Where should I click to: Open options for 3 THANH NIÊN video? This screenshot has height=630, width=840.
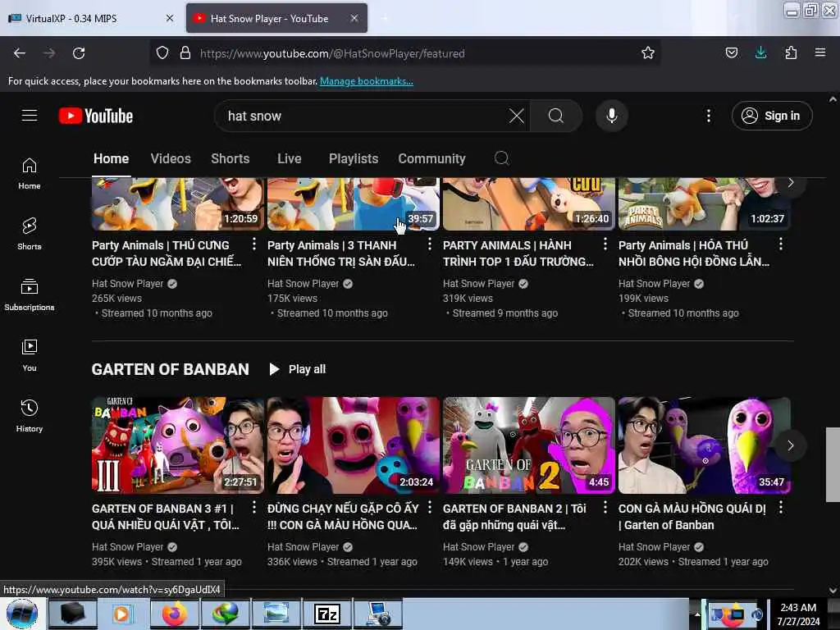(x=430, y=244)
